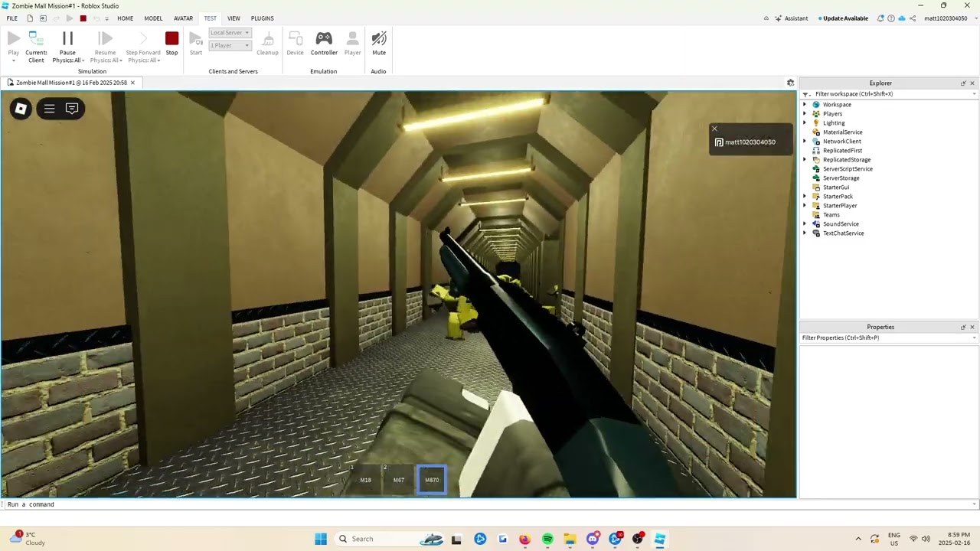
Task: Switch to the AVATAR ribbon tab
Action: pyautogui.click(x=183, y=18)
